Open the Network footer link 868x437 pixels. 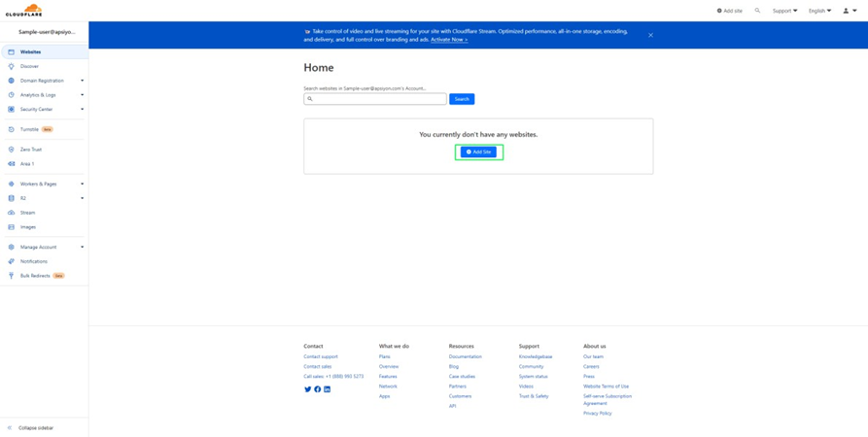[x=388, y=387]
